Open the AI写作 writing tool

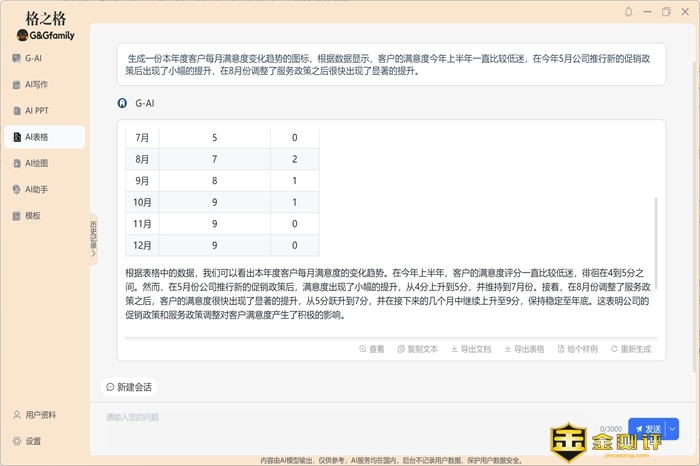pos(35,85)
